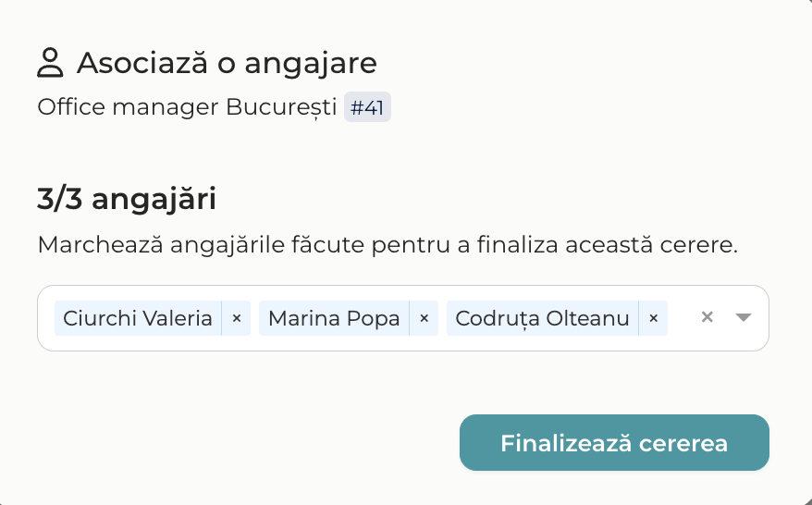The image size is (812, 505).
Task: Remove Ciurchi Valeria from selected hires
Action: pyautogui.click(x=237, y=318)
